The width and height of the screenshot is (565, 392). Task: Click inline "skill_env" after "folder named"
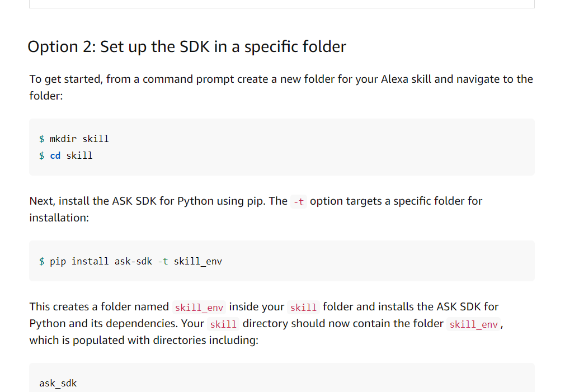(x=199, y=308)
